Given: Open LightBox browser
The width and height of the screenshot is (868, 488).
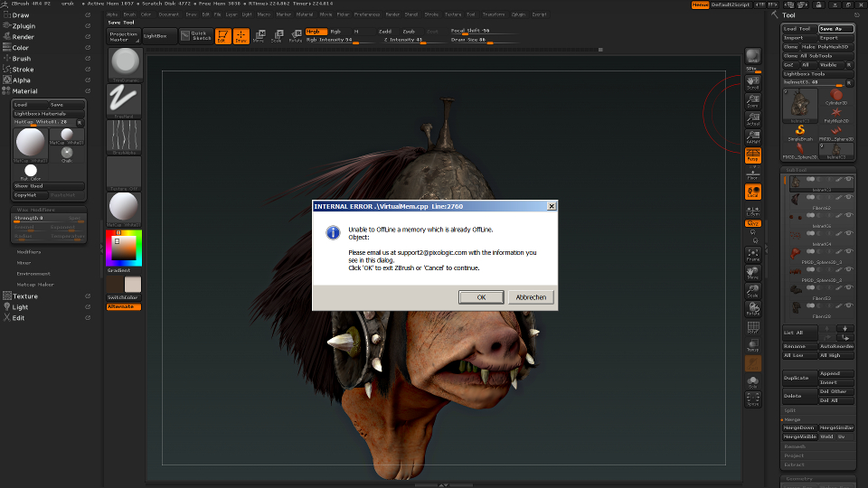Looking at the screenshot, I should tap(159, 36).
